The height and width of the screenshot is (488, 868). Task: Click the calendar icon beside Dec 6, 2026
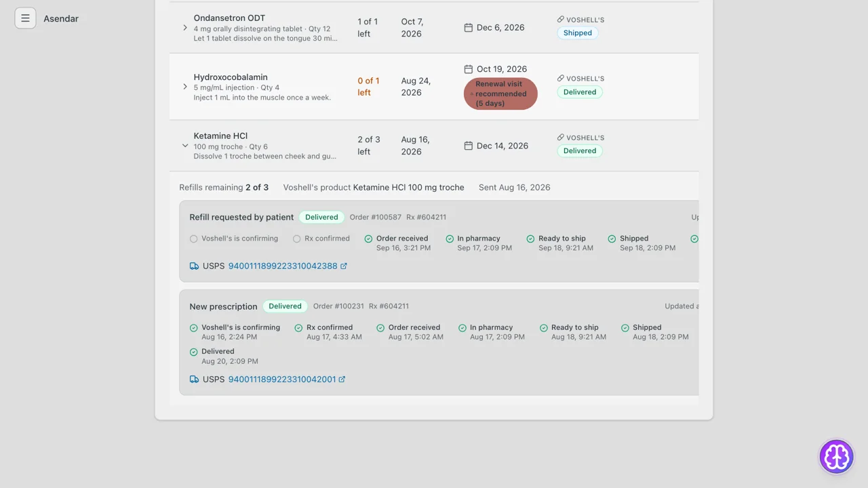pyautogui.click(x=468, y=28)
